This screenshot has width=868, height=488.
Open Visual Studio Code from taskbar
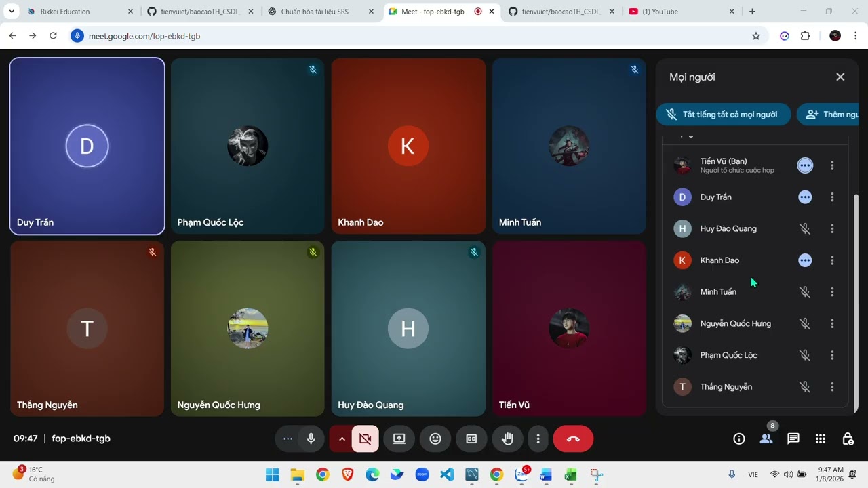(x=447, y=474)
